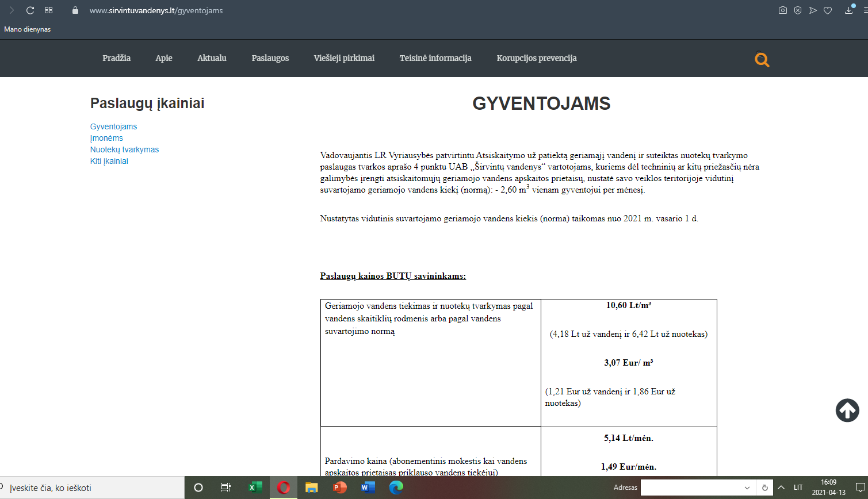Take a snapshot with the camera icon
868x499 pixels.
coord(782,10)
